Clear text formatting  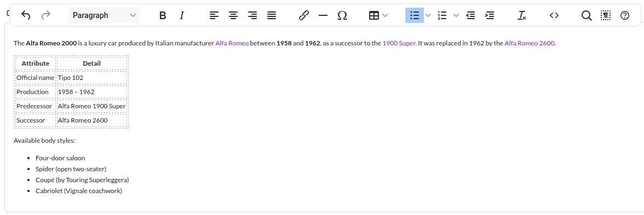tap(522, 15)
